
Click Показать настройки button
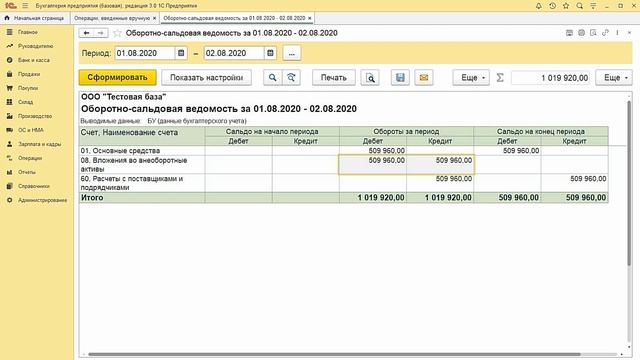pos(207,78)
